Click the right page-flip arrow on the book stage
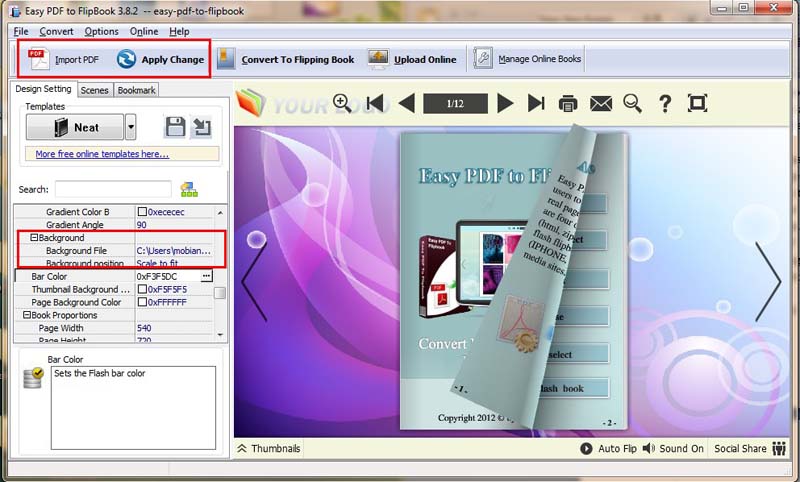This screenshot has width=800, height=482. (x=768, y=282)
